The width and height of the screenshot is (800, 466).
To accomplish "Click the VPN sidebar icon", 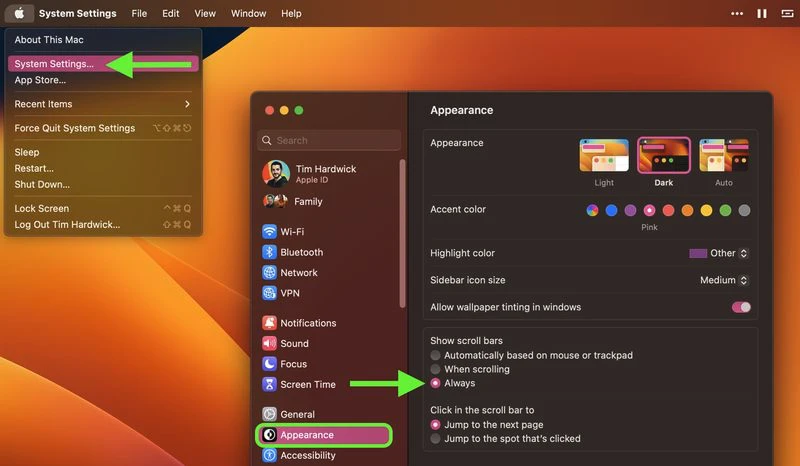I will pos(269,293).
